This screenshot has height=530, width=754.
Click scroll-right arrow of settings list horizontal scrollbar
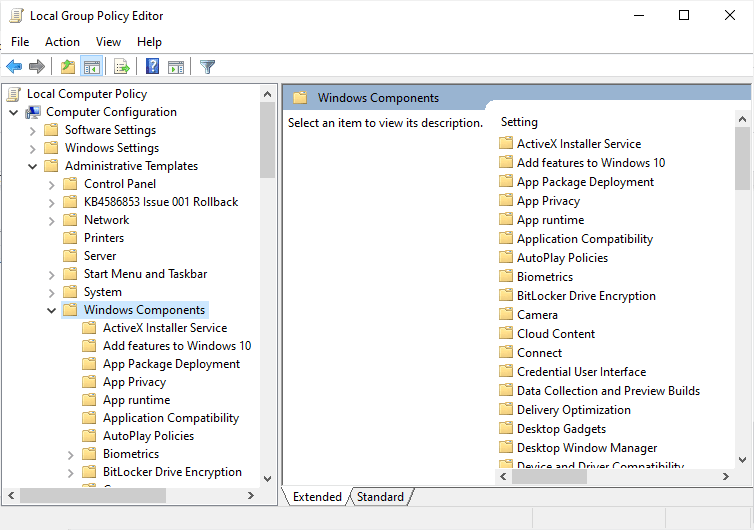[x=726, y=477]
